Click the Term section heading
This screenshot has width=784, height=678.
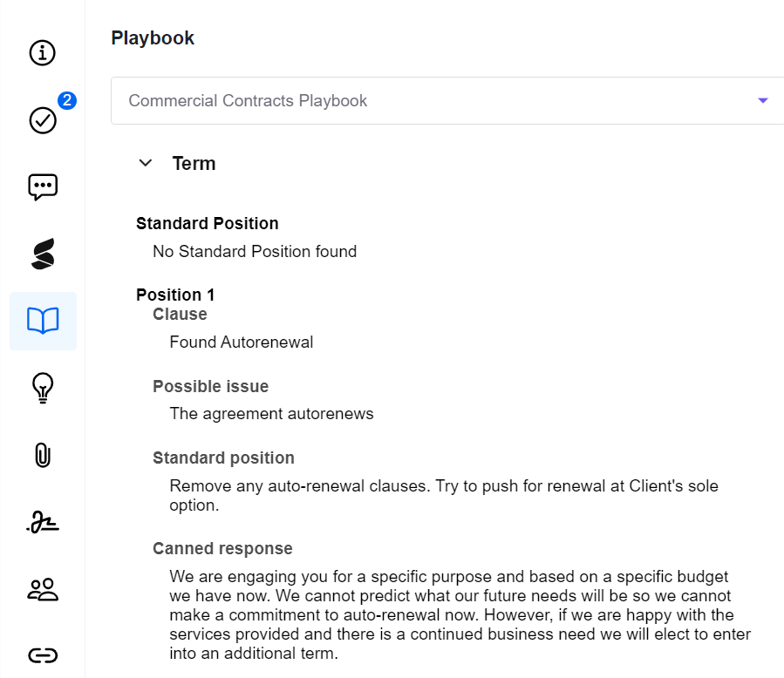click(x=194, y=164)
